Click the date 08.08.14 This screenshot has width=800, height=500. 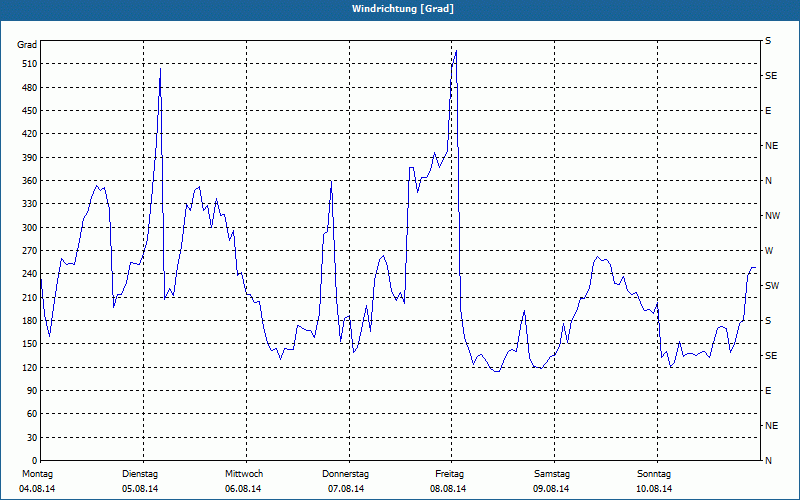pos(448,489)
